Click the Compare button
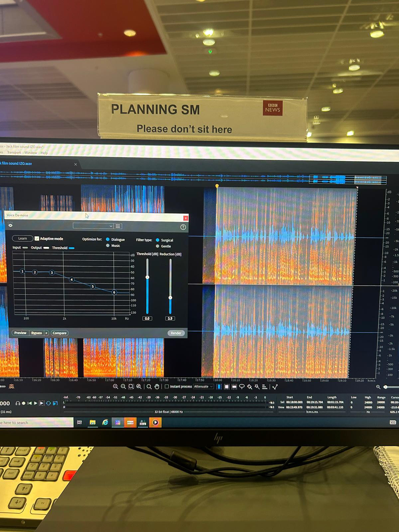399x532 pixels. point(60,333)
